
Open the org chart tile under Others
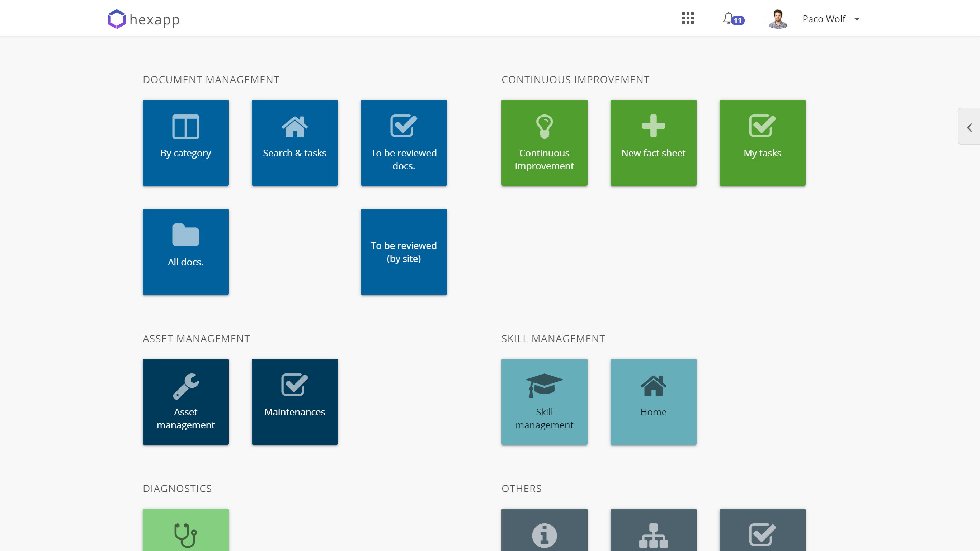(x=654, y=530)
